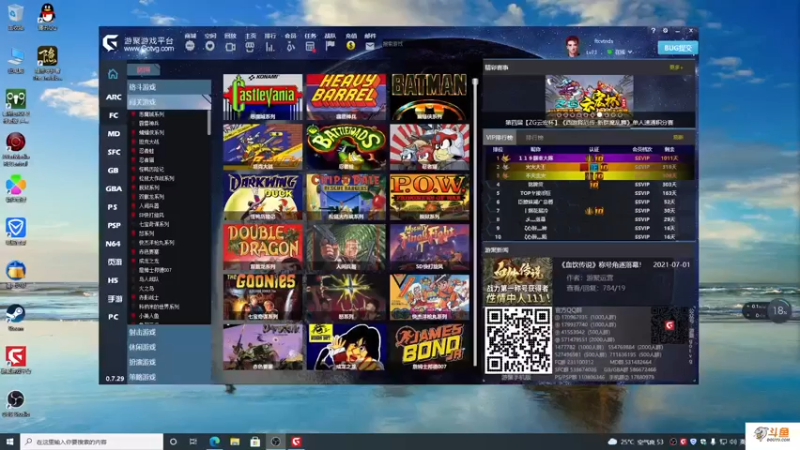This screenshot has width=800, height=450.
Task: Select the FC platform tab
Action: pyautogui.click(x=113, y=115)
